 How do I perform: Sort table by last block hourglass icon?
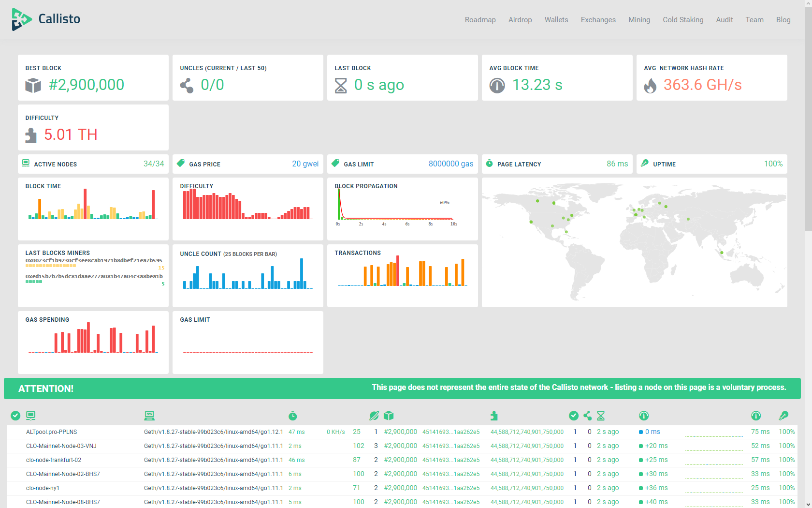601,416
